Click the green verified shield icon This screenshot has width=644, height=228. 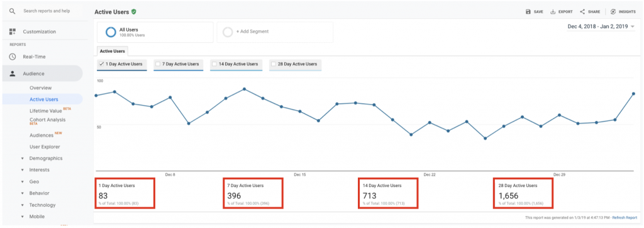click(x=133, y=12)
